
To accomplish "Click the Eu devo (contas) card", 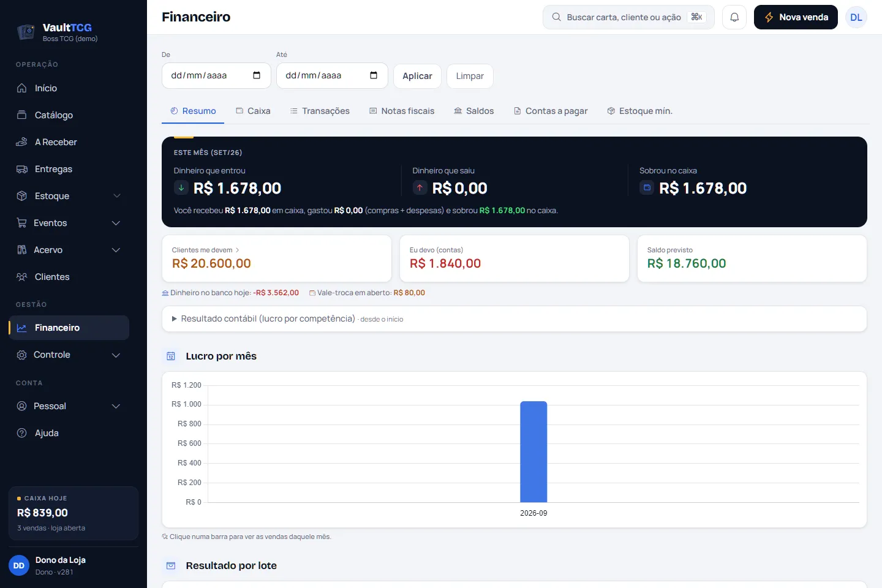I will (514, 258).
